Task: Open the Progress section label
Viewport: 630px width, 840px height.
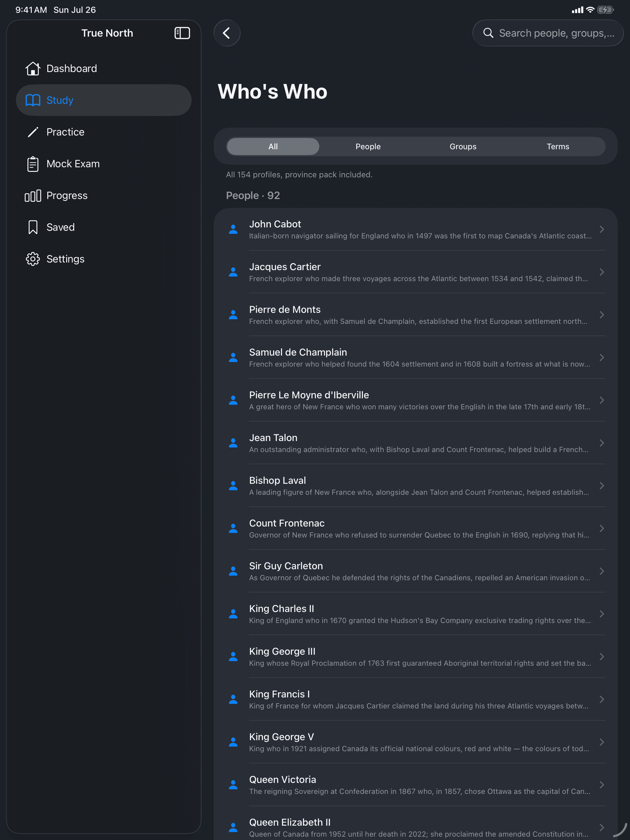Action: point(67,196)
